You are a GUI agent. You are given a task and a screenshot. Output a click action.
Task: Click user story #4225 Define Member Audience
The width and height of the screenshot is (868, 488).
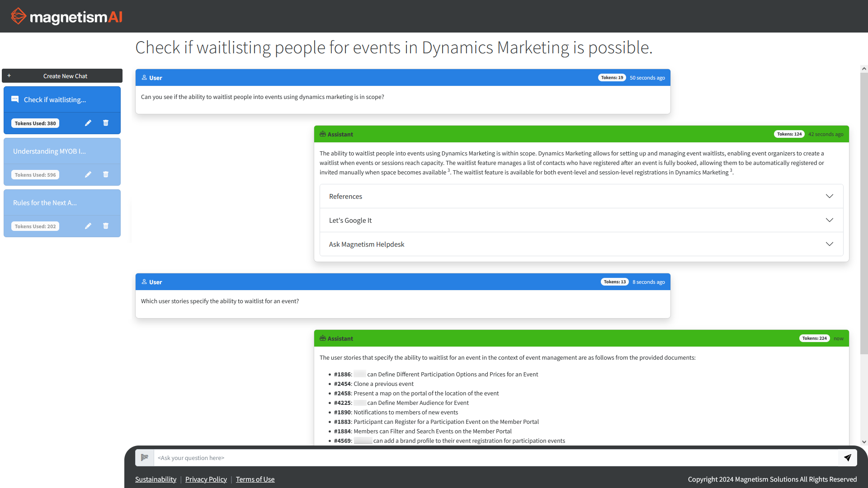point(401,403)
